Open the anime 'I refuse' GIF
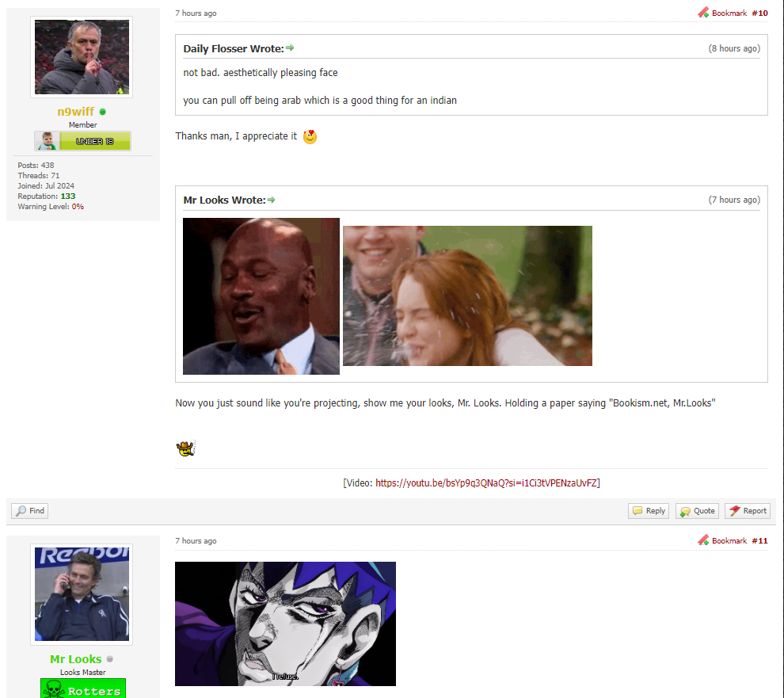The image size is (784, 698). pos(285,624)
